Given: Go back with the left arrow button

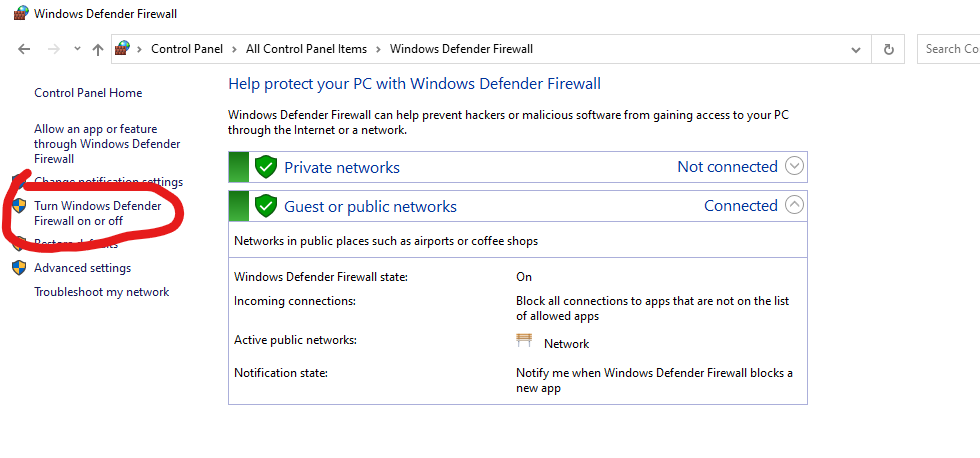Looking at the screenshot, I should pos(25,49).
